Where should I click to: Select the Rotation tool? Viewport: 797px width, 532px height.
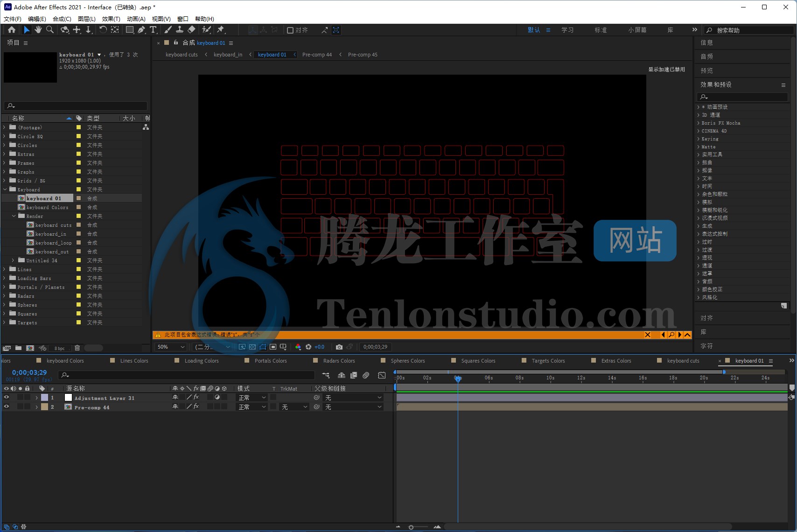tap(103, 30)
